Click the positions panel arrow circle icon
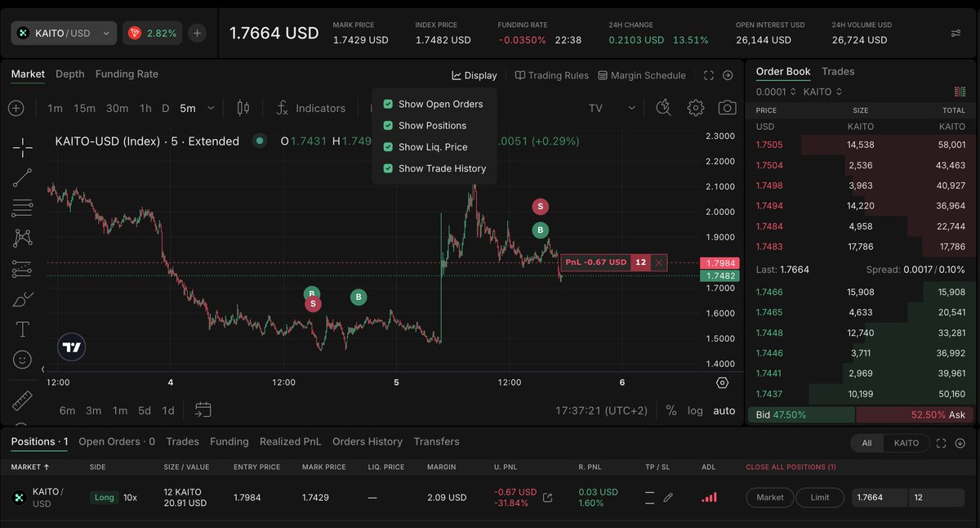The height and width of the screenshot is (528, 980). click(960, 443)
